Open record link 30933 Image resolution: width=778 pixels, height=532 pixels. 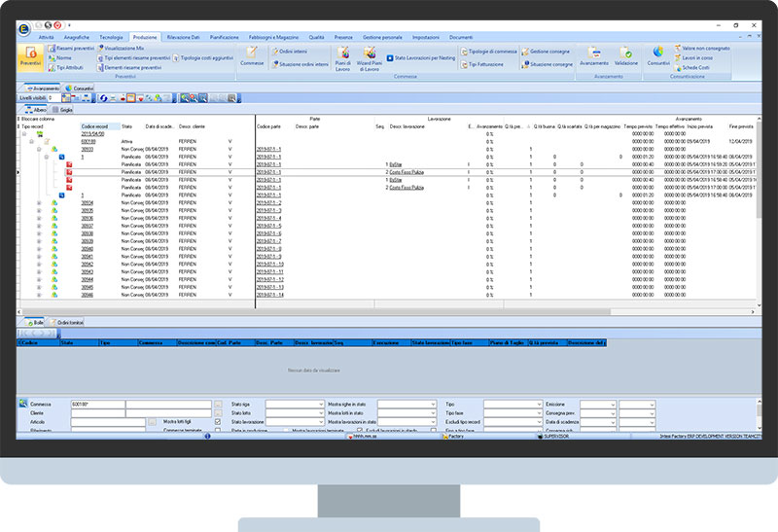point(88,148)
